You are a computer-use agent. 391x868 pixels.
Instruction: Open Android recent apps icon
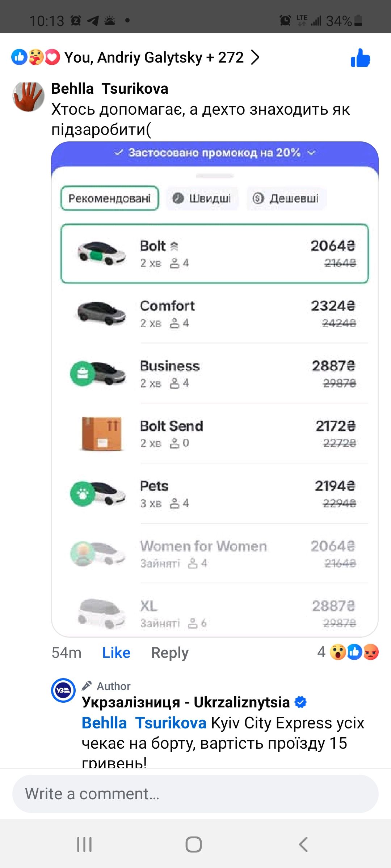point(84,844)
